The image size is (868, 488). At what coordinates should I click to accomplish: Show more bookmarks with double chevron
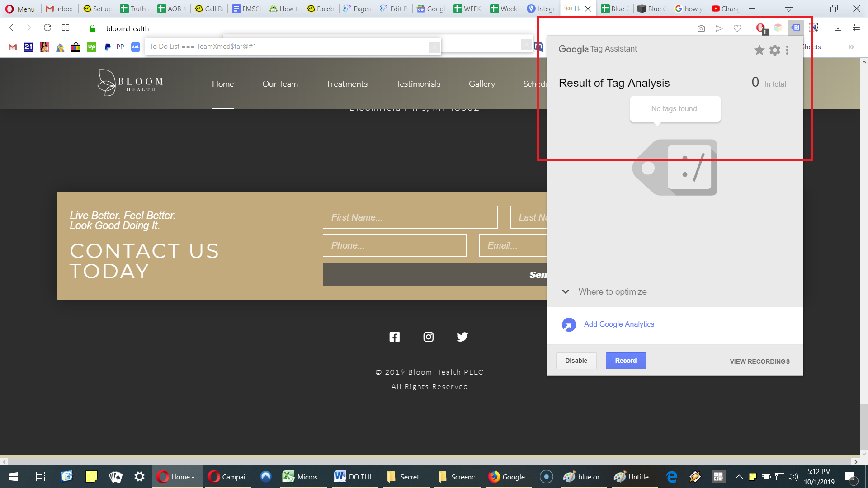[851, 47]
